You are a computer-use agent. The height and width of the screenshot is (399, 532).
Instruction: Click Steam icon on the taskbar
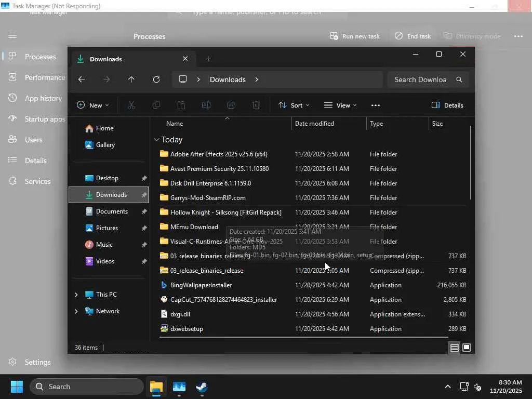tap(202, 387)
